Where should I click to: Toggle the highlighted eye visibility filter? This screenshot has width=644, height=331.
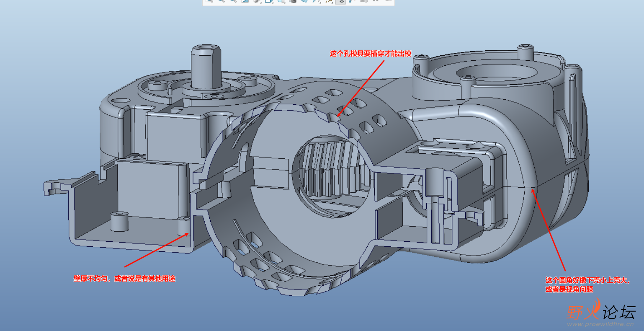[x=342, y=3]
